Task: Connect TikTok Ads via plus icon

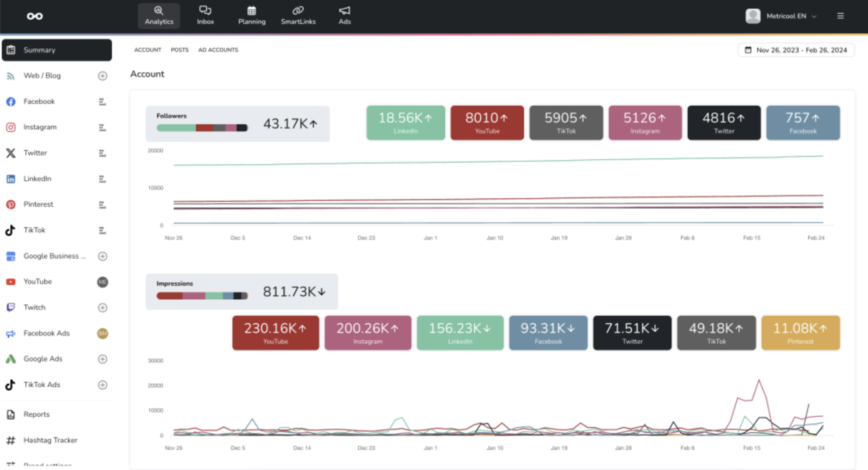Action: pyautogui.click(x=102, y=385)
